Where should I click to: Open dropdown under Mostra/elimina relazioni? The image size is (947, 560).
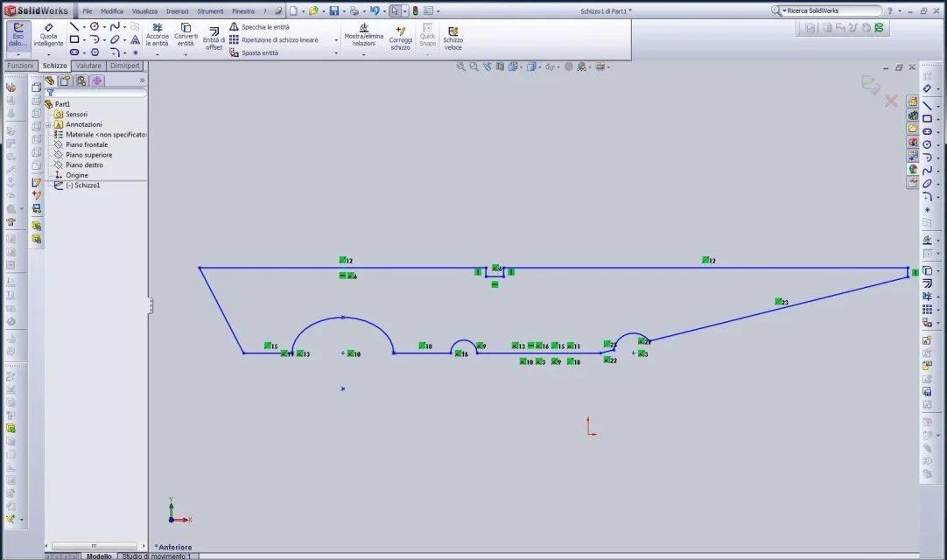coord(363,55)
